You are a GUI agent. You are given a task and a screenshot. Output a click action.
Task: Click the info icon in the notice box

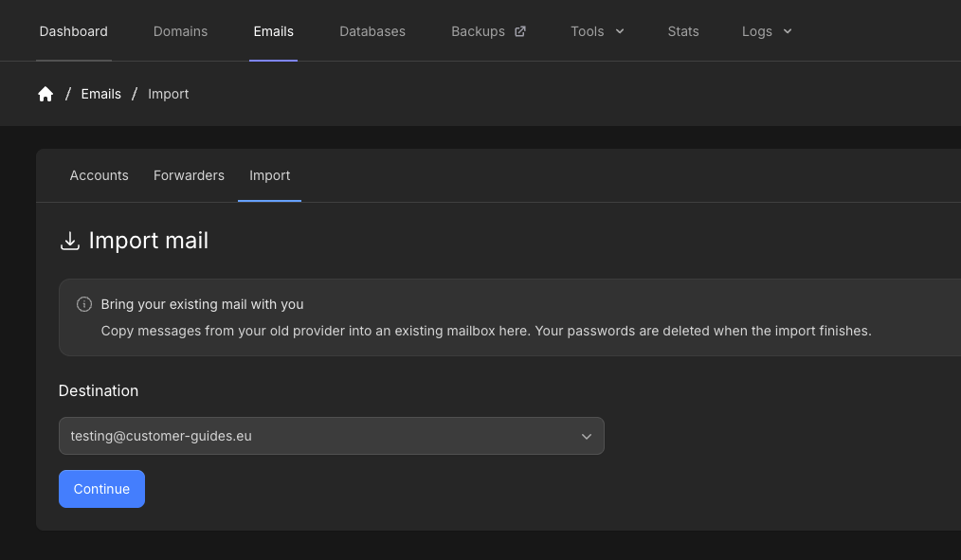(x=84, y=304)
